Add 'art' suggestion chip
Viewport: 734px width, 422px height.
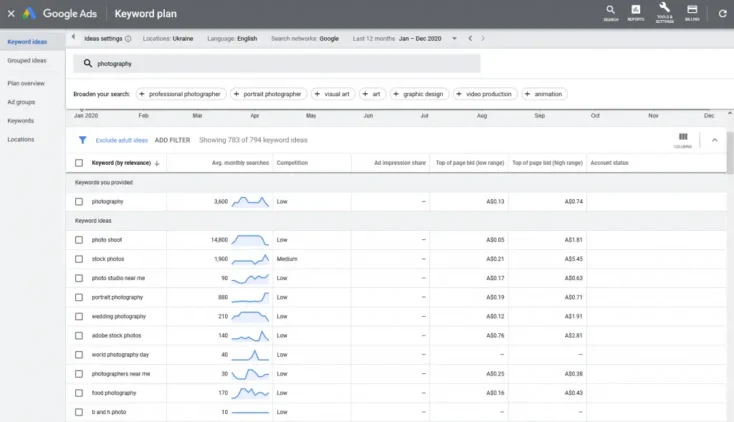click(x=372, y=94)
